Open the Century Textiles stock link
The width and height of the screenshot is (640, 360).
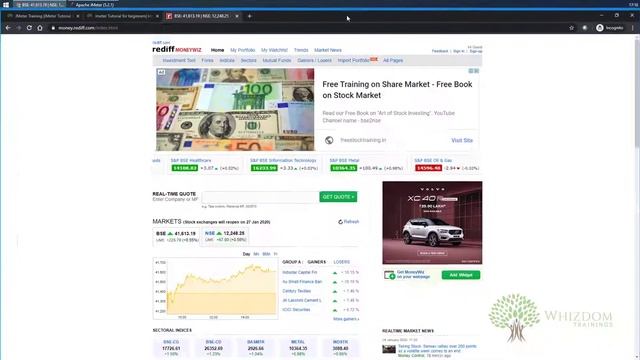point(297,291)
